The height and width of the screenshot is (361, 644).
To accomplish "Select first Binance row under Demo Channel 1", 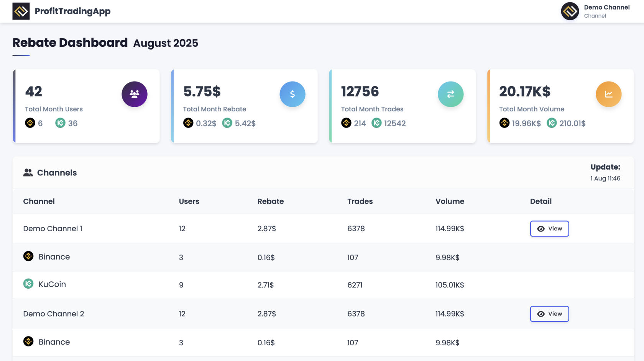I will [x=54, y=257].
